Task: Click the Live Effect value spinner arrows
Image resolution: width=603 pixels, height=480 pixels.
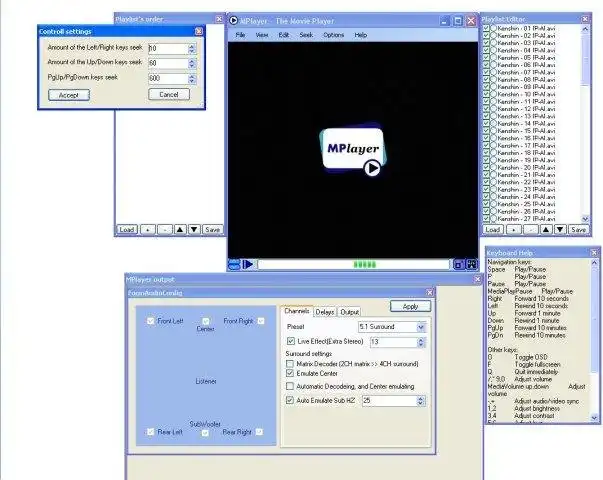Action: click(421, 342)
